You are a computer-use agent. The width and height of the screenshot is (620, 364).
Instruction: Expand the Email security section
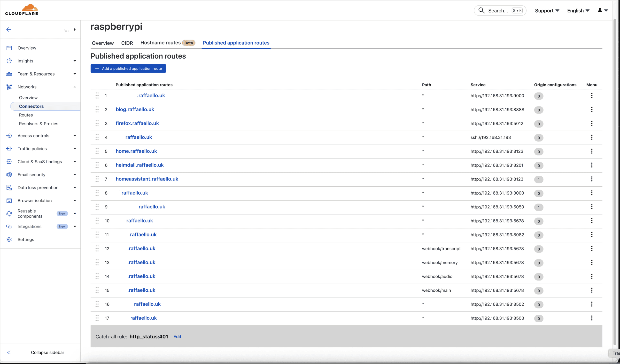[x=75, y=175]
